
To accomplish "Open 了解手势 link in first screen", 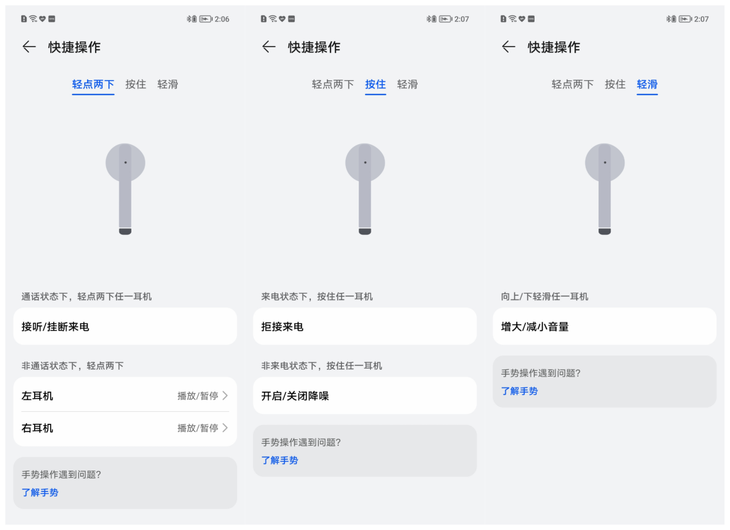I will click(40, 493).
